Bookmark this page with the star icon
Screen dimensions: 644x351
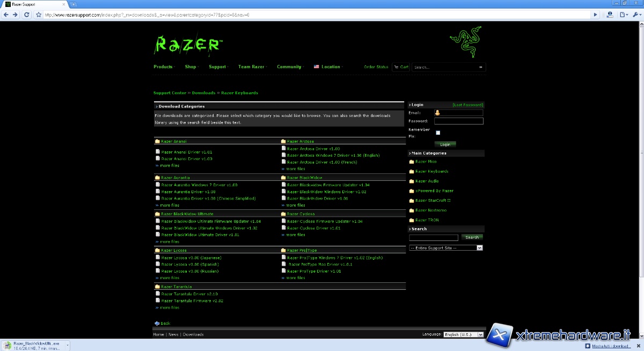[39, 14]
